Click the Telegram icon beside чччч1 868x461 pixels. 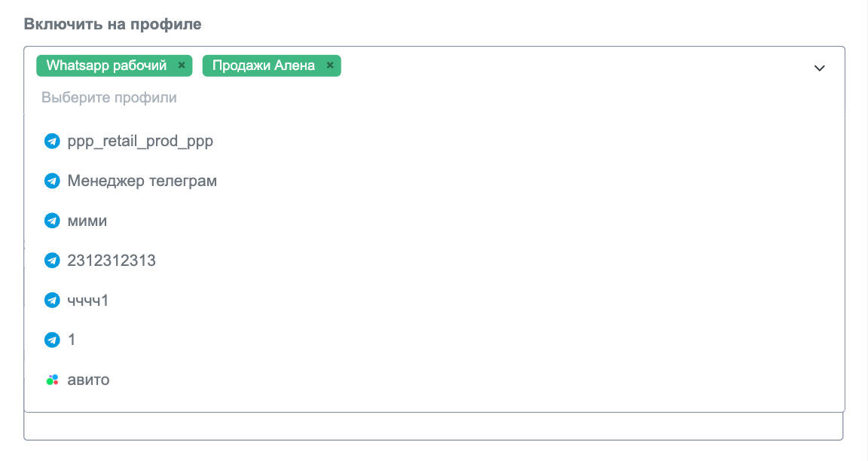tap(52, 301)
